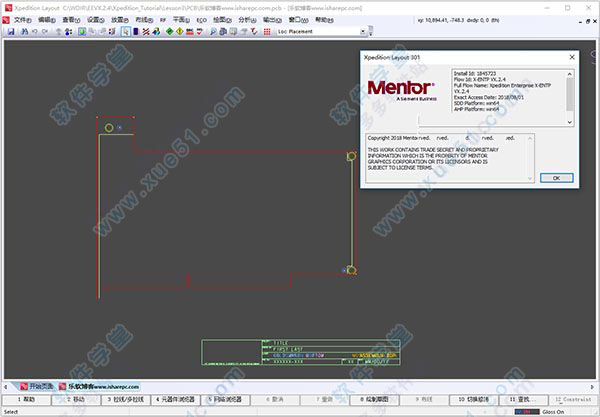The width and height of the screenshot is (600, 417).
Task: Switch to the 开始页面 document tab
Action: [x=38, y=386]
